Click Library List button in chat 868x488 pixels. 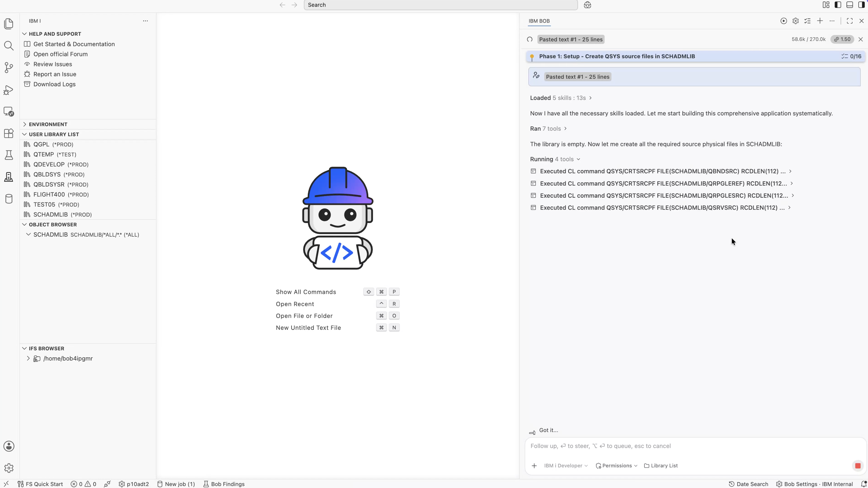pyautogui.click(x=661, y=466)
